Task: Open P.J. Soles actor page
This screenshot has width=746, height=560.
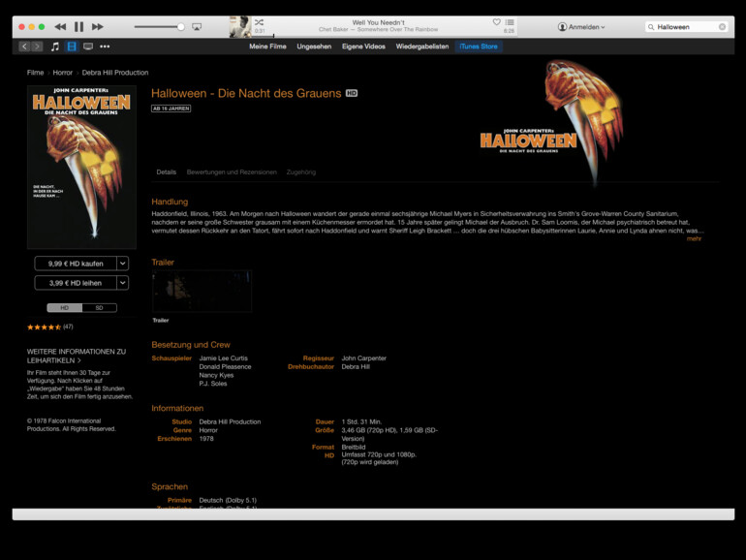Action: 213,384
